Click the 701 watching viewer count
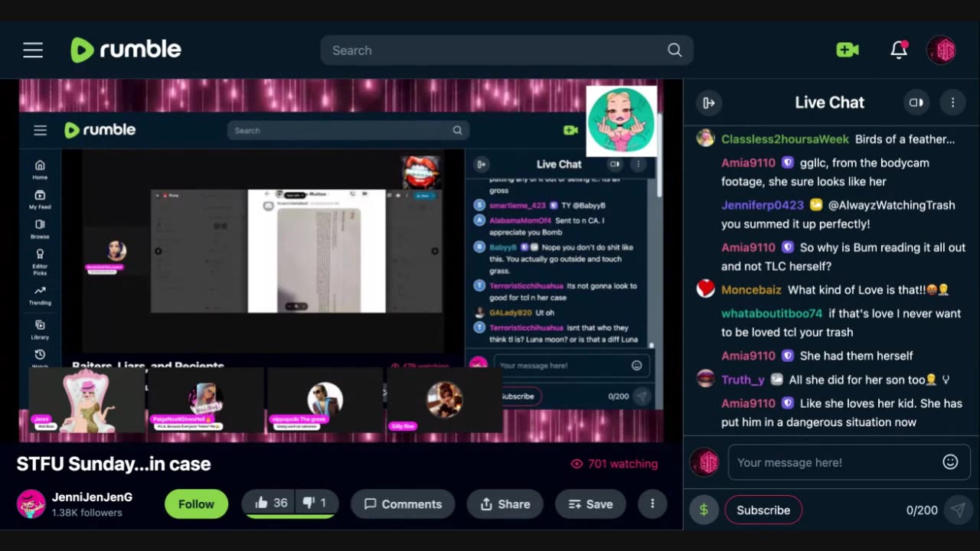980x551 pixels. point(614,464)
